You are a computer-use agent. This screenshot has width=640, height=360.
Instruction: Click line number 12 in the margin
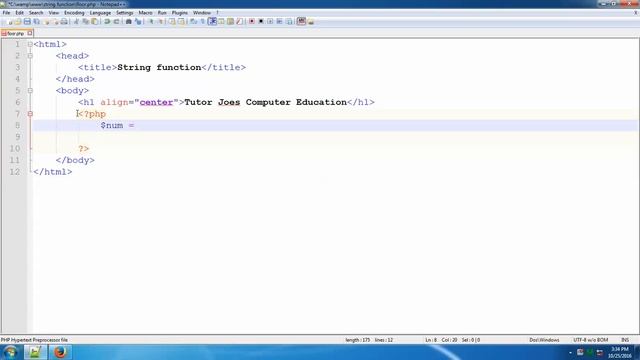point(14,172)
